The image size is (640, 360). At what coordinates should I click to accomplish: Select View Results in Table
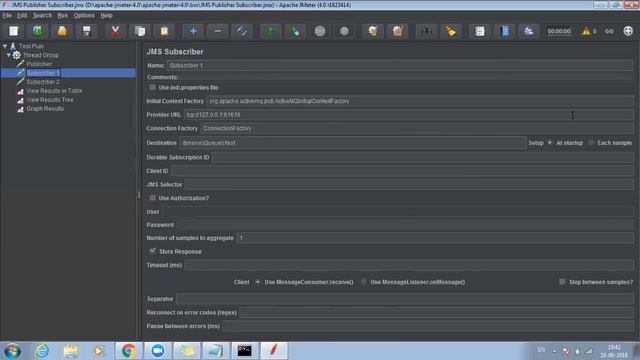[x=54, y=91]
